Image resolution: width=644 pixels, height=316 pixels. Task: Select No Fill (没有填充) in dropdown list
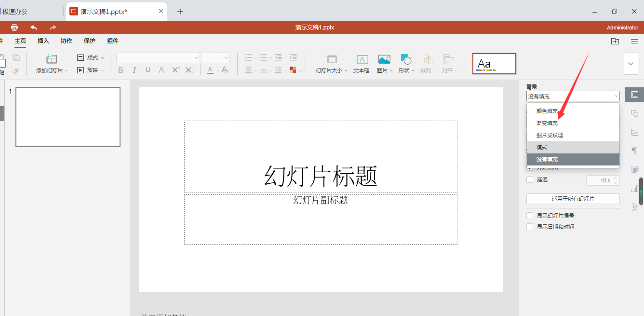pyautogui.click(x=573, y=159)
